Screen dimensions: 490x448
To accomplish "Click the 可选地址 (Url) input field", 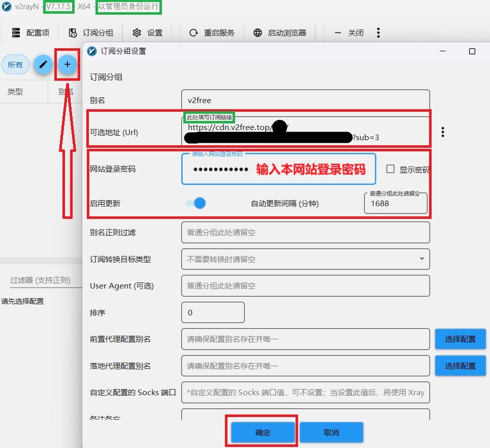I will click(305, 131).
